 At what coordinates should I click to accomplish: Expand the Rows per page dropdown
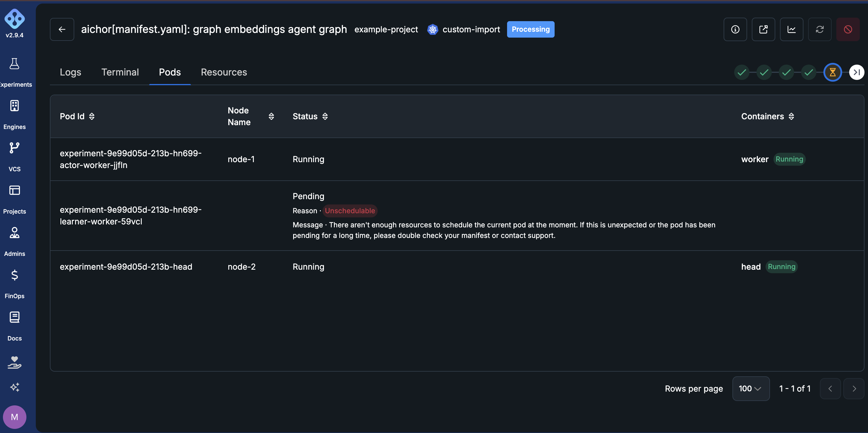point(751,388)
